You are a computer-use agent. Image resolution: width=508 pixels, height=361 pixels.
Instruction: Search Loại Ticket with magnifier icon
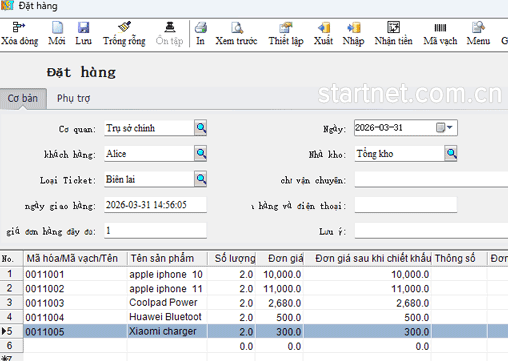click(x=201, y=179)
